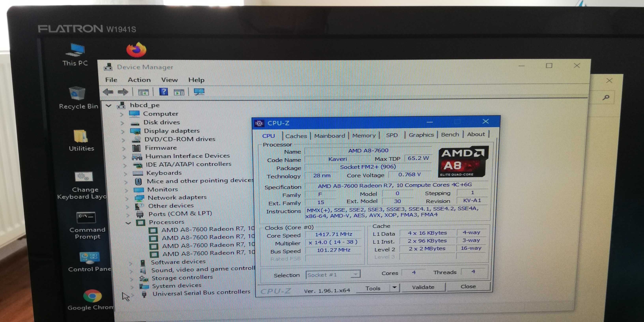The height and width of the screenshot is (322, 644).
Task: Click the Validate button
Action: tap(423, 287)
